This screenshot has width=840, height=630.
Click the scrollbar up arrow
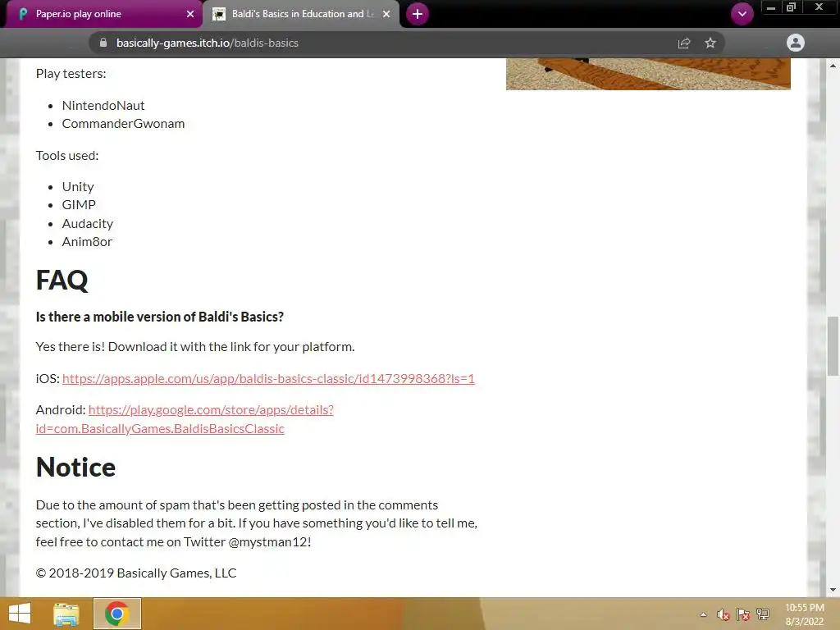coord(833,66)
